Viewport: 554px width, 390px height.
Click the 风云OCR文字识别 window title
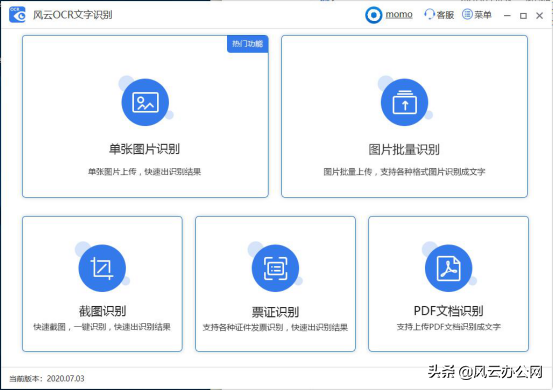72,15
